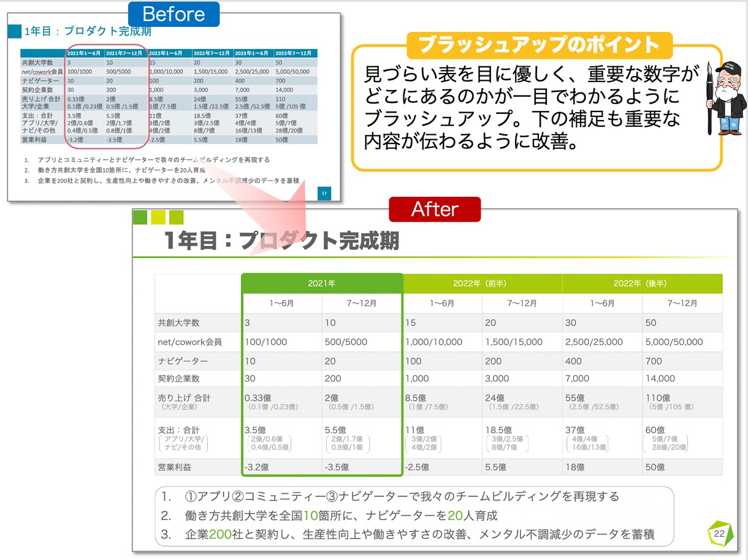The height and width of the screenshot is (560, 748).
Task: Select the operating profit value 18億
Action: [574, 467]
